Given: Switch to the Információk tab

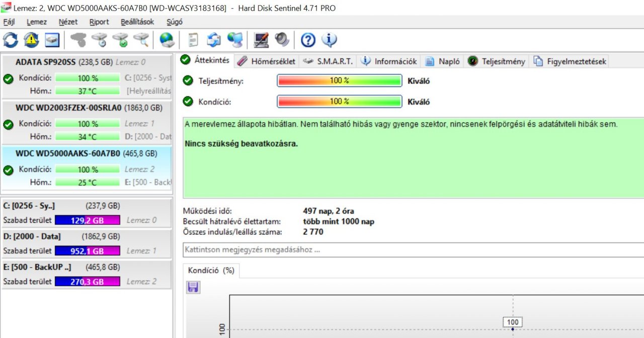Looking at the screenshot, I should (x=389, y=61).
